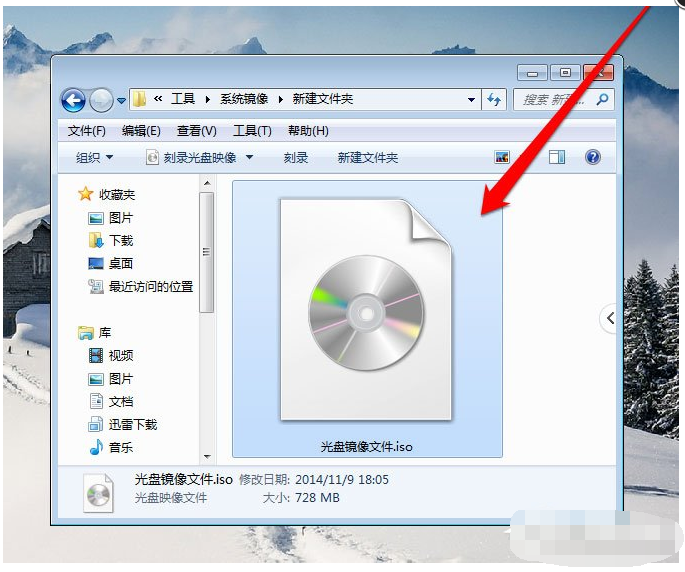Click the 新建文件夹 toolbar button
The width and height of the screenshot is (685, 572).
pos(367,157)
